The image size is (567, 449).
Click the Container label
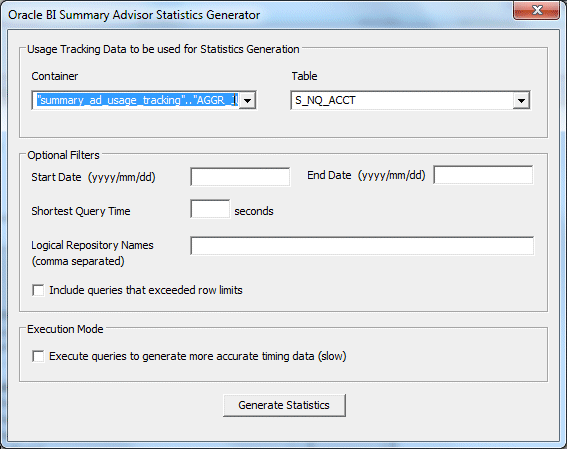click(55, 76)
